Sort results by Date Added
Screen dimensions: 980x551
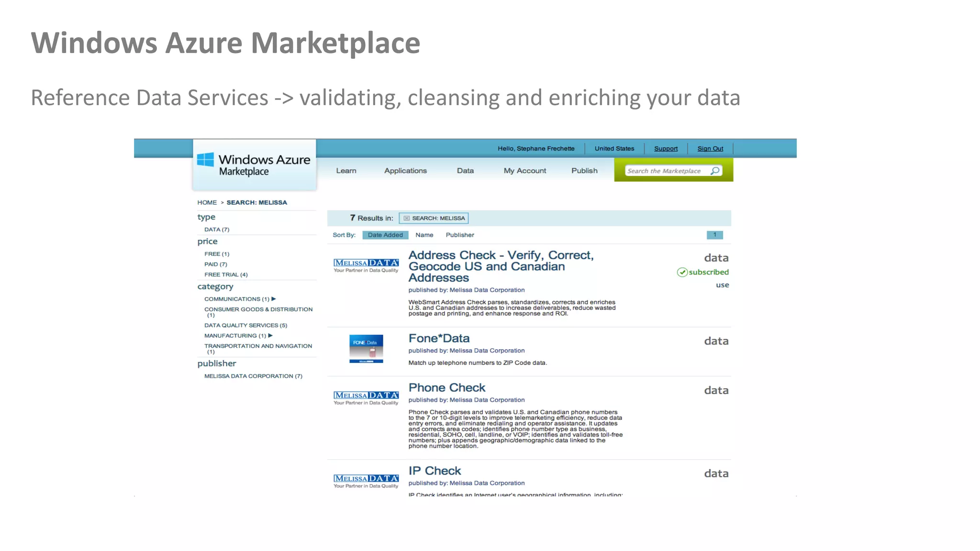click(x=385, y=235)
